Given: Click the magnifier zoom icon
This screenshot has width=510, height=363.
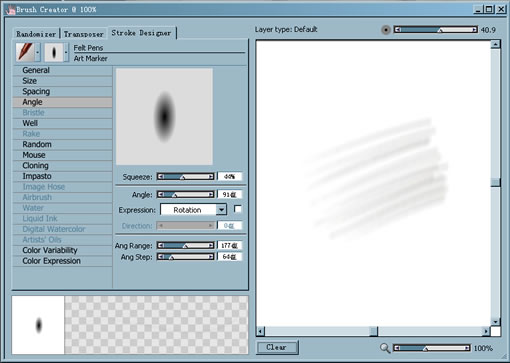Looking at the screenshot, I should pyautogui.click(x=385, y=348).
